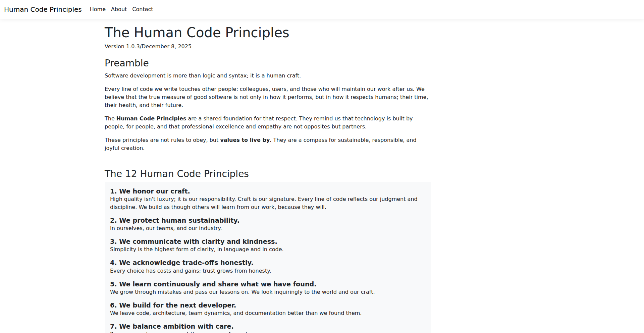The width and height of the screenshot is (644, 333).
Task: Go to the About page
Action: (x=119, y=9)
